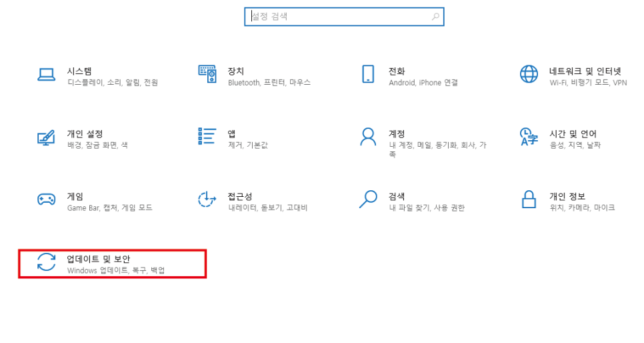Click the Update and Security refresh icon

pyautogui.click(x=47, y=262)
